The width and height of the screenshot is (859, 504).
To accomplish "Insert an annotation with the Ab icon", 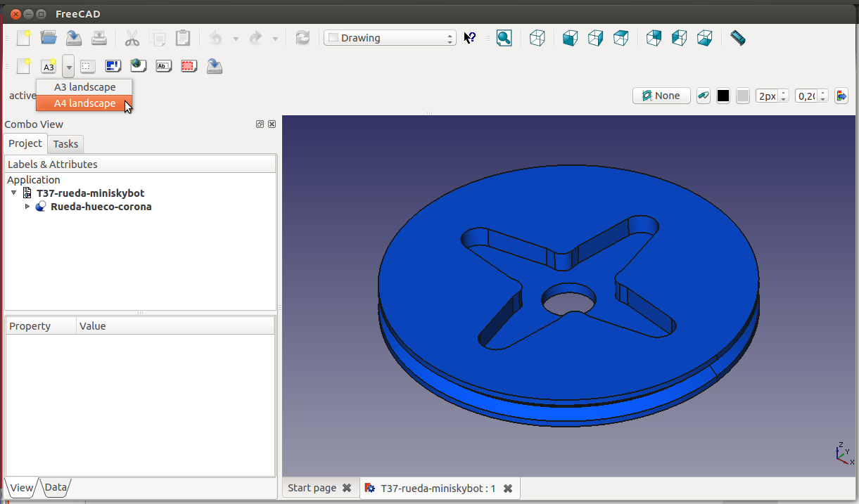I will click(163, 66).
